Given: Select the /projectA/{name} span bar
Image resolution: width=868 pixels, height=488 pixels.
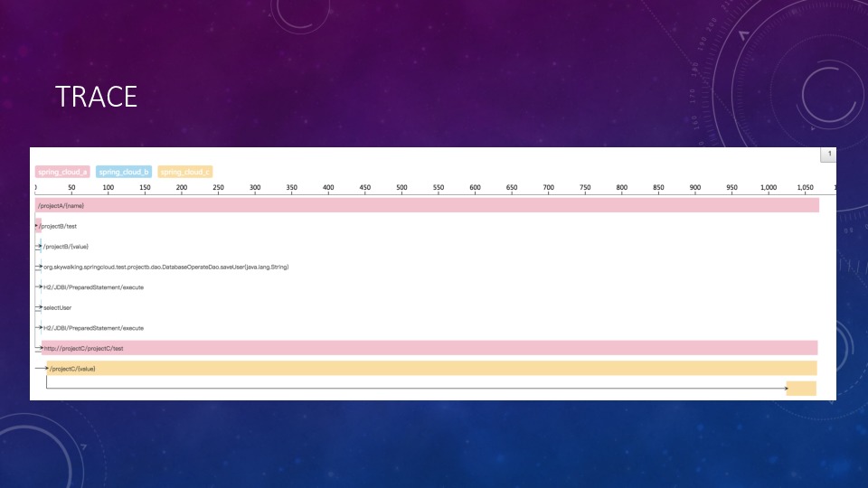Looking at the screenshot, I should [x=427, y=205].
